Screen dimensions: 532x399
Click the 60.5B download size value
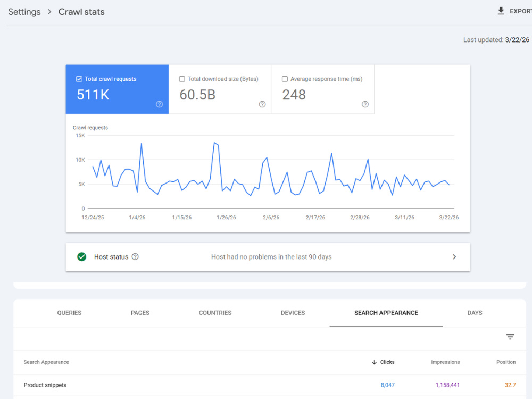(197, 95)
